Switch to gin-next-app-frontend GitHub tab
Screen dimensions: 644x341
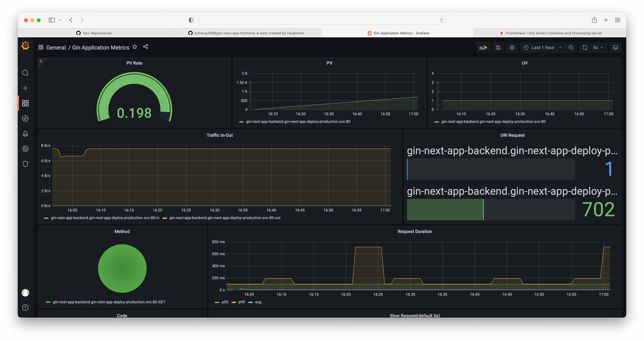(246, 33)
